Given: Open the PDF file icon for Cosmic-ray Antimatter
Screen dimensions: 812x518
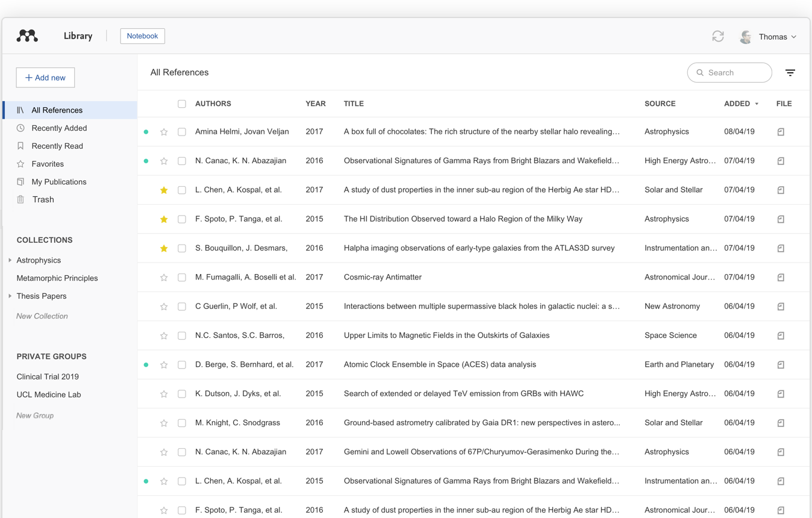Looking at the screenshot, I should point(781,277).
